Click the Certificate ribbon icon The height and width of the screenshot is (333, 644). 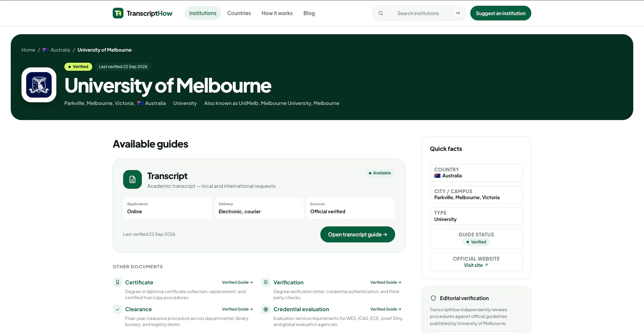pos(117,282)
